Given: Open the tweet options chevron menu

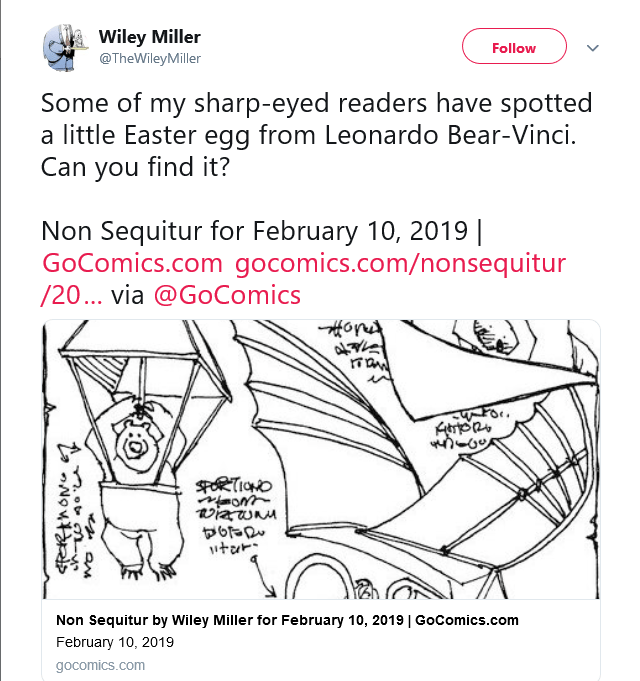Looking at the screenshot, I should click(592, 48).
